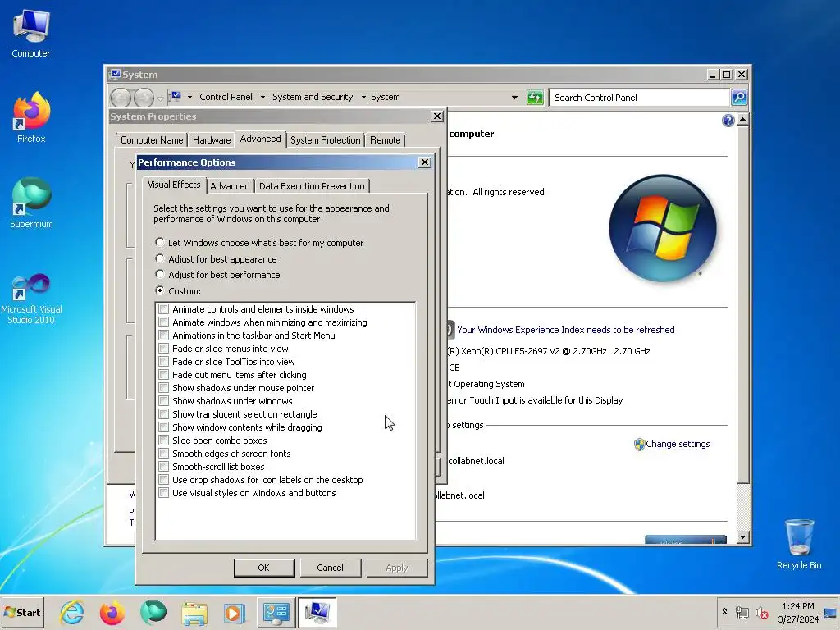
Task: Enable Smooth edges of screen fonts
Action: point(164,454)
